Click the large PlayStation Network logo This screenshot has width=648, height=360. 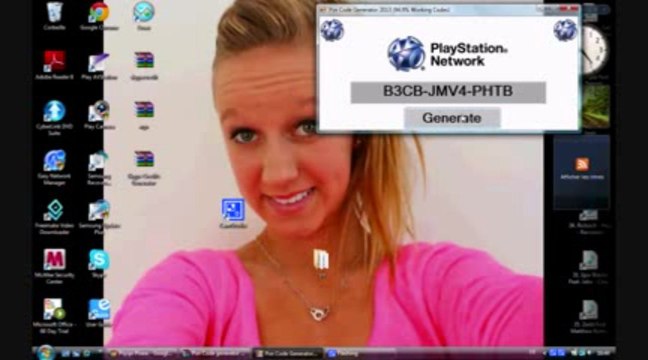click(448, 54)
